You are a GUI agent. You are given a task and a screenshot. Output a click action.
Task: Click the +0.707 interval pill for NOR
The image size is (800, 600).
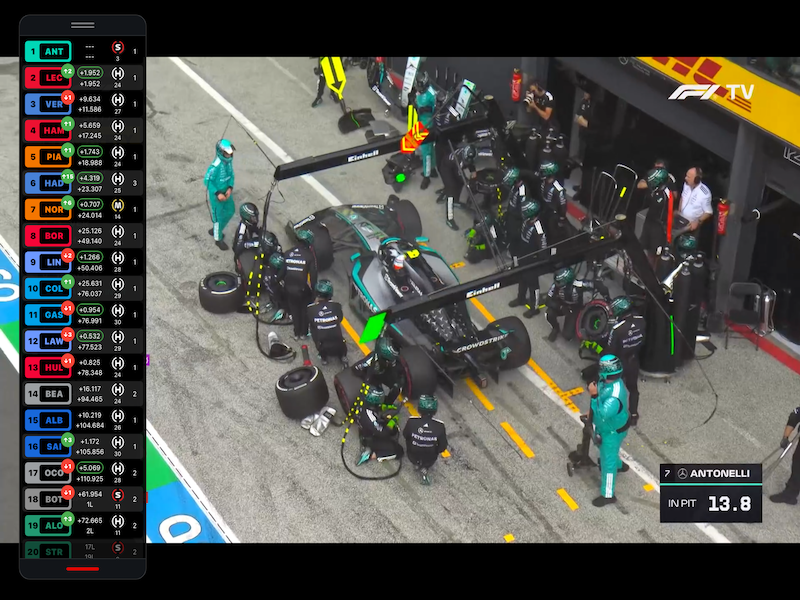(x=90, y=205)
